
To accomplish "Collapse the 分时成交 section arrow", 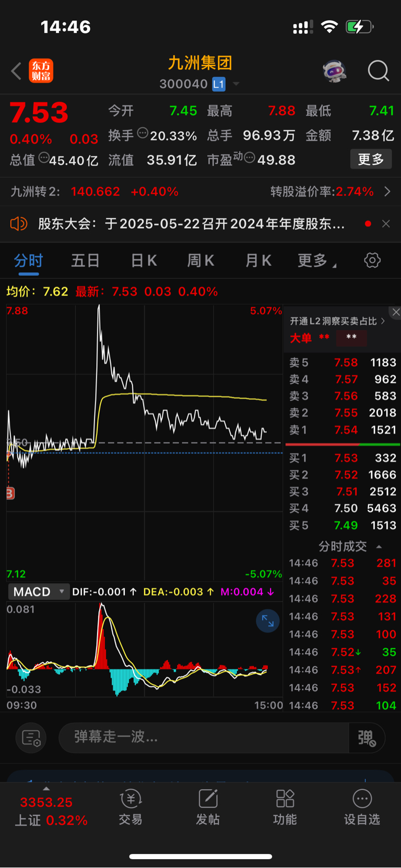I will click(x=379, y=547).
